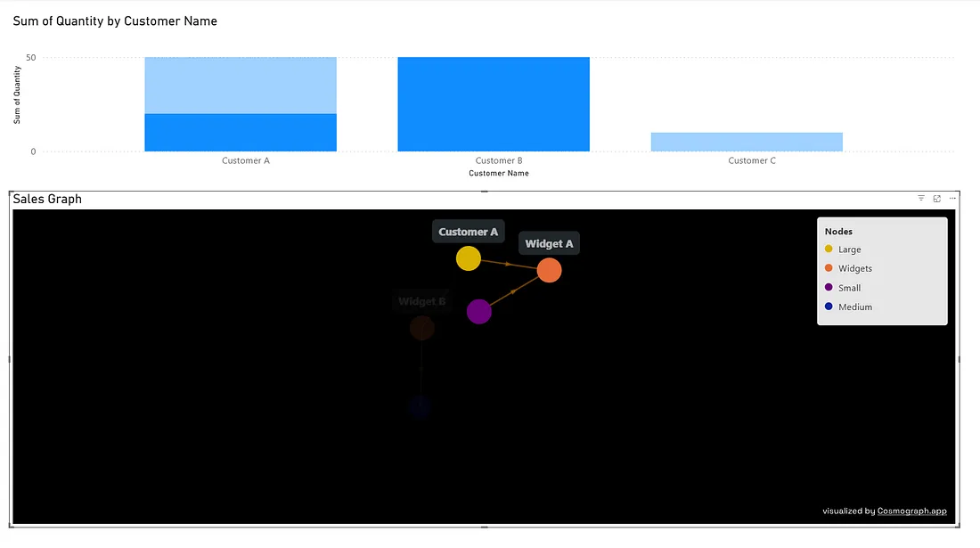Image resolution: width=980 pixels, height=548 pixels.
Task: Select the Small entry in Nodes legend
Action: (849, 288)
